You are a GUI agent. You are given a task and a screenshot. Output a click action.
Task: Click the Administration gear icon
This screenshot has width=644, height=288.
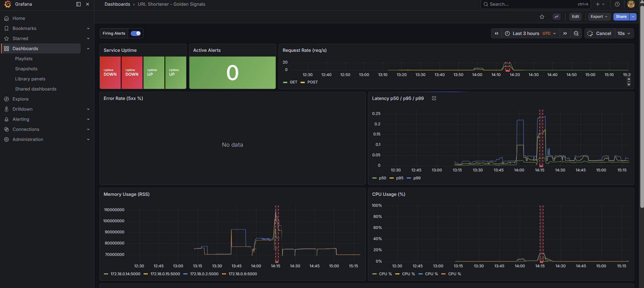(x=6, y=139)
